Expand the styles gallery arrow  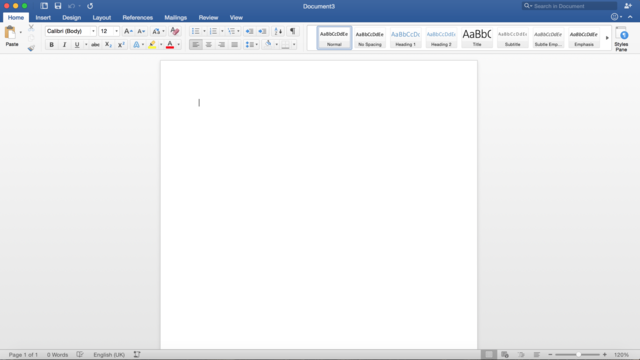[x=607, y=38]
